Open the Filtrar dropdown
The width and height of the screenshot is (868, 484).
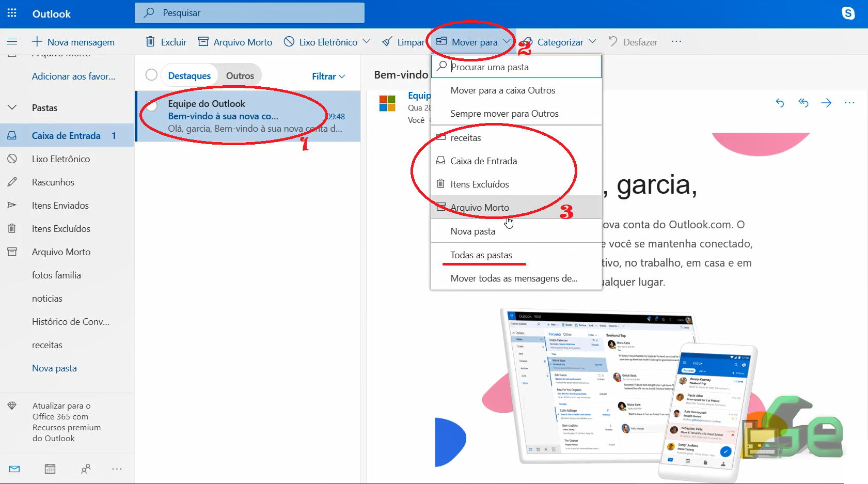click(x=328, y=76)
